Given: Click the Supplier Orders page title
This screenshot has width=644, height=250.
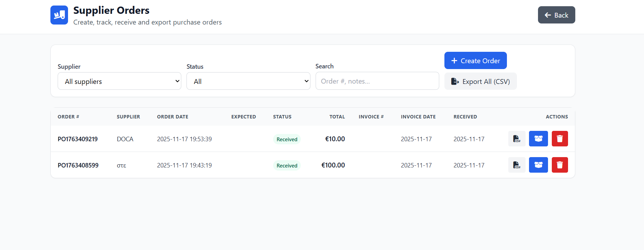Looking at the screenshot, I should point(111,10).
